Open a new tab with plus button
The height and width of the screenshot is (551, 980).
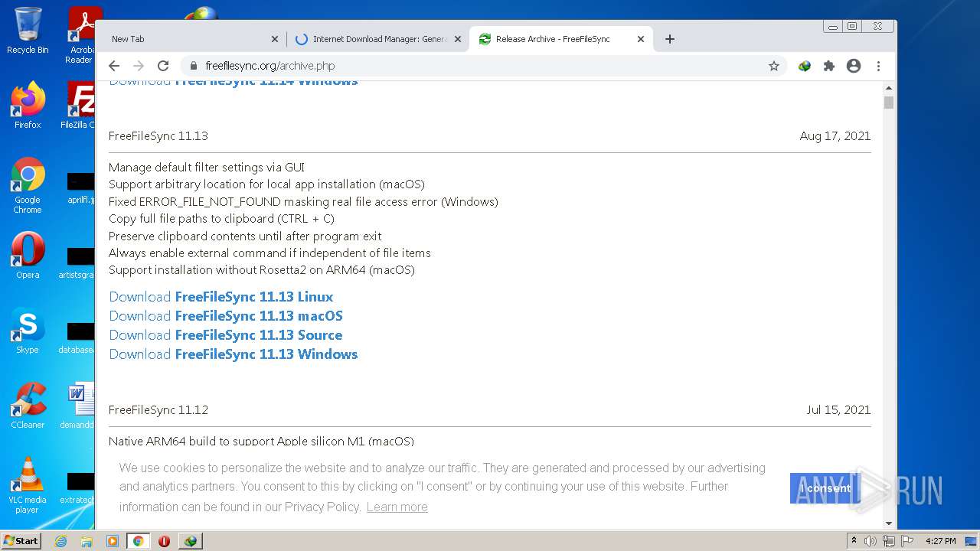[x=670, y=39]
